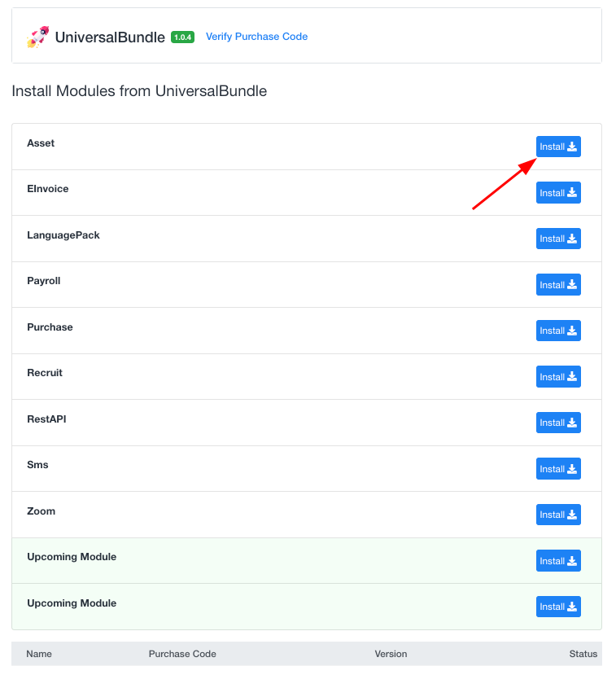
Task: Install the Recruit module
Action: click(558, 377)
